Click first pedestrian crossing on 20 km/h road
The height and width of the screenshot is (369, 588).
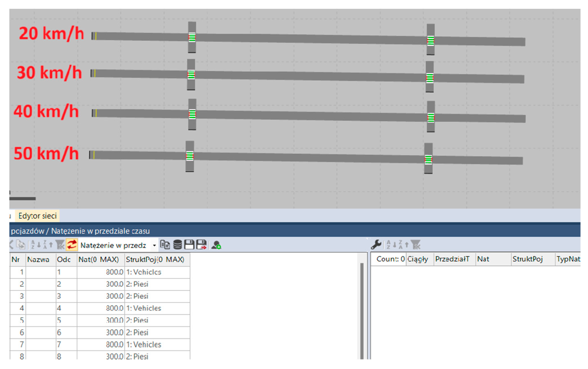point(192,37)
